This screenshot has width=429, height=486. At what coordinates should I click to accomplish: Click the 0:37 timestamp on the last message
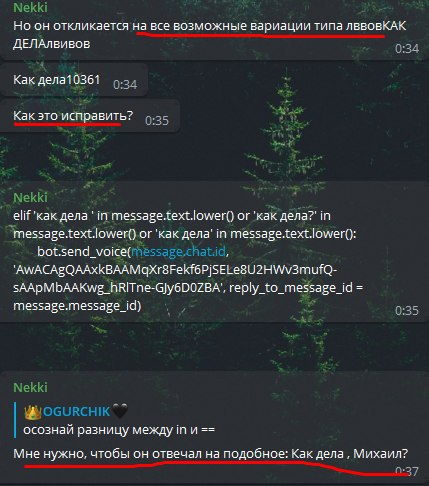click(407, 471)
